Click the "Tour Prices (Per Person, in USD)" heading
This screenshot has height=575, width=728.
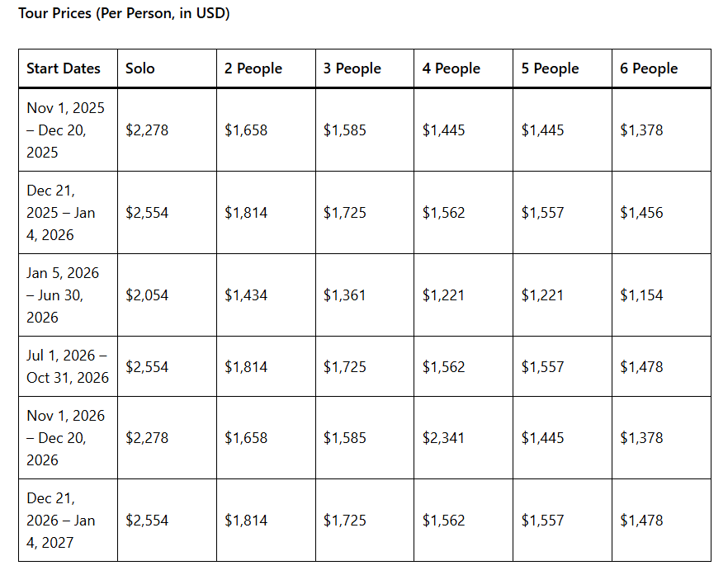(x=124, y=13)
